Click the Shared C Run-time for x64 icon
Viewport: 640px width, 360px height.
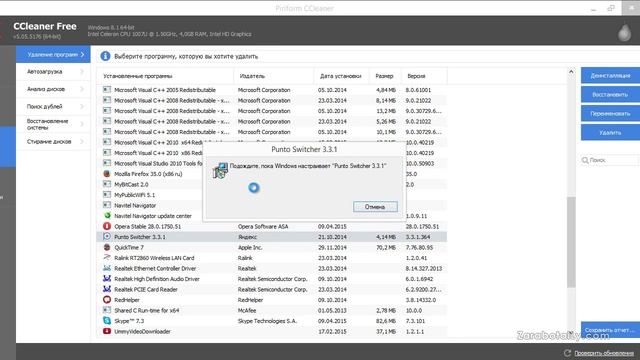pyautogui.click(x=107, y=310)
